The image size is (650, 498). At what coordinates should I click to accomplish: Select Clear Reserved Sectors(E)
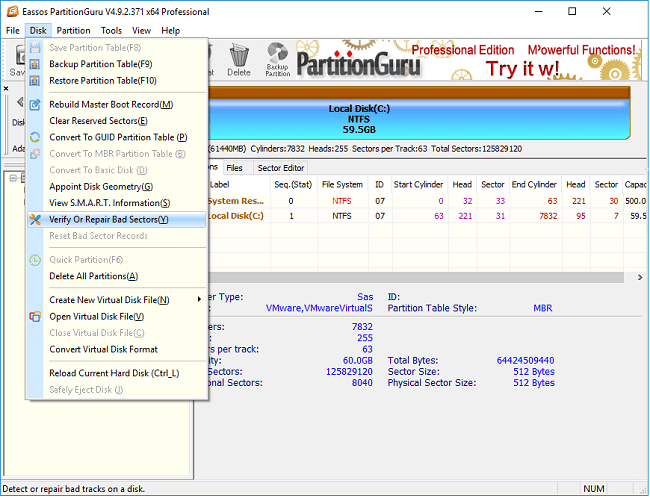click(117, 121)
